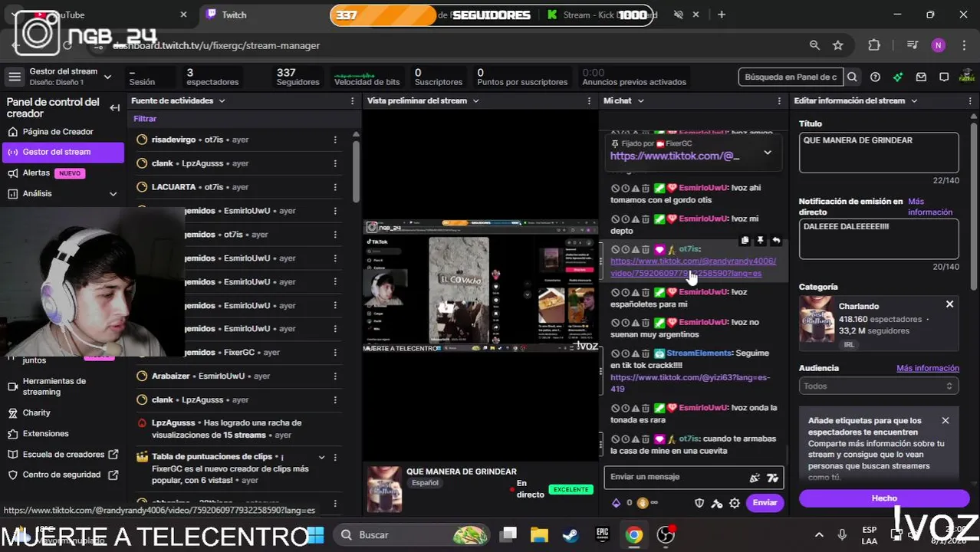This screenshot has height=552, width=980.
Task: Ban ot7is using the ban icon on the TikTok link message
Action: [x=615, y=249]
